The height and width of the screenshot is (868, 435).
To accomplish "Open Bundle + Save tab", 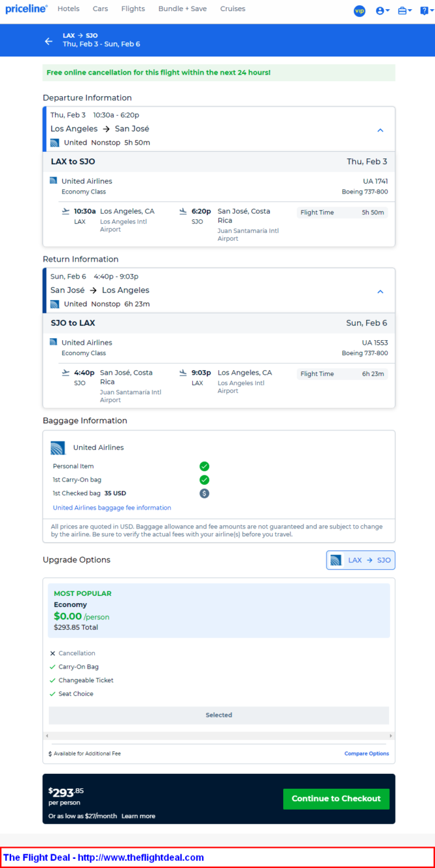I will click(x=182, y=9).
